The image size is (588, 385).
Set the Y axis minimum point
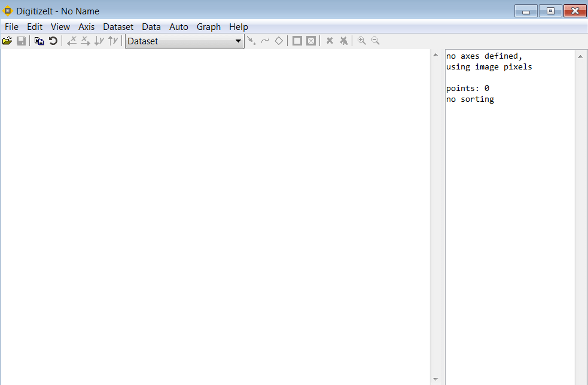point(99,41)
